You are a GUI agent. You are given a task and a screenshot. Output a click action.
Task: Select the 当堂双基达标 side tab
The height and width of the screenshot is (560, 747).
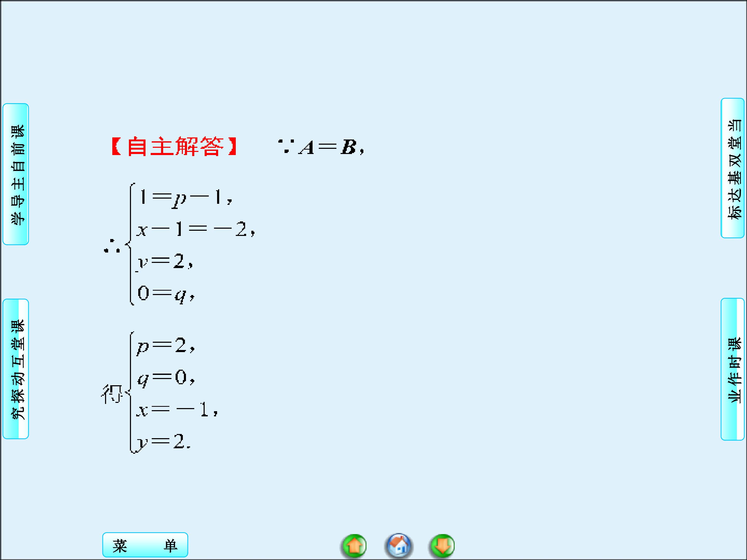click(x=732, y=168)
